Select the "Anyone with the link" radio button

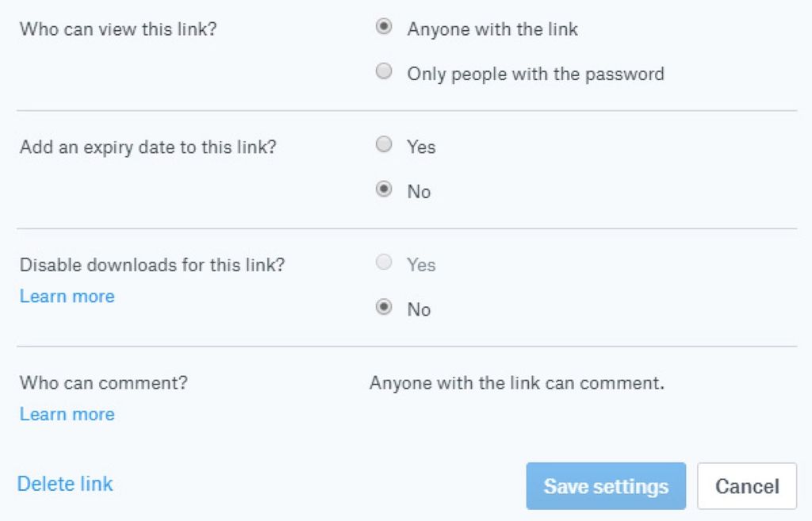pyautogui.click(x=384, y=27)
